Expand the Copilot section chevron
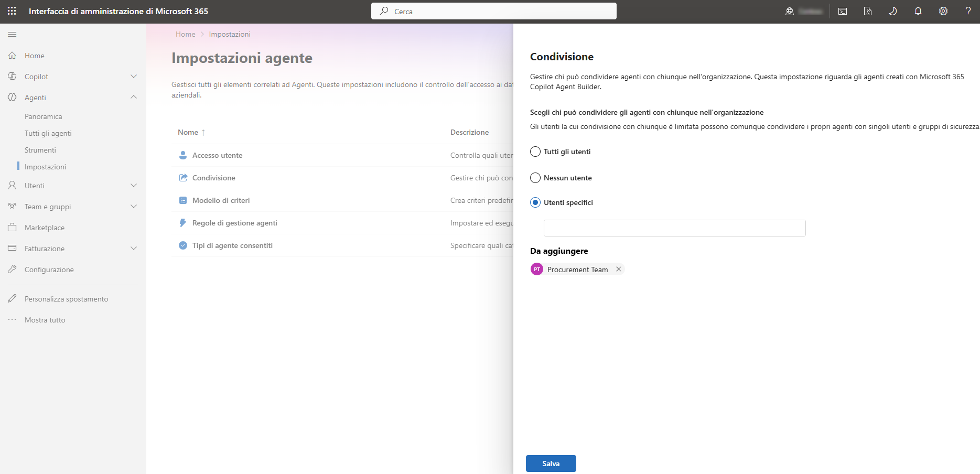 134,76
